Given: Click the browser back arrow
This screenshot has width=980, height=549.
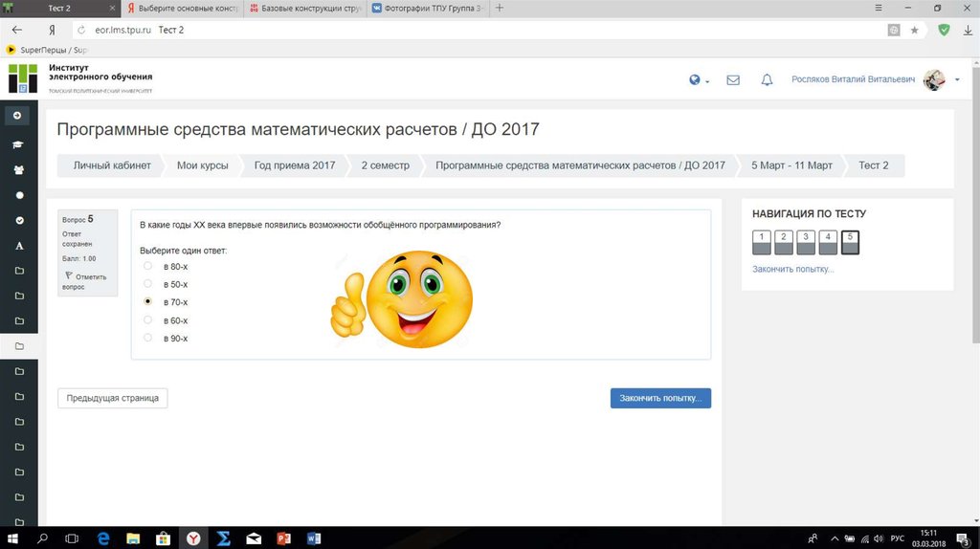Looking at the screenshot, I should point(17,30).
